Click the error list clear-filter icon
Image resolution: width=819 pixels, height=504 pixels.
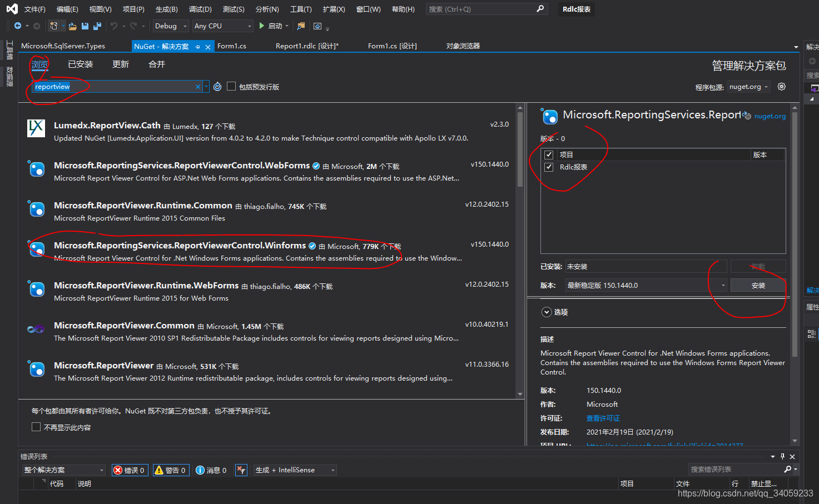coord(241,470)
